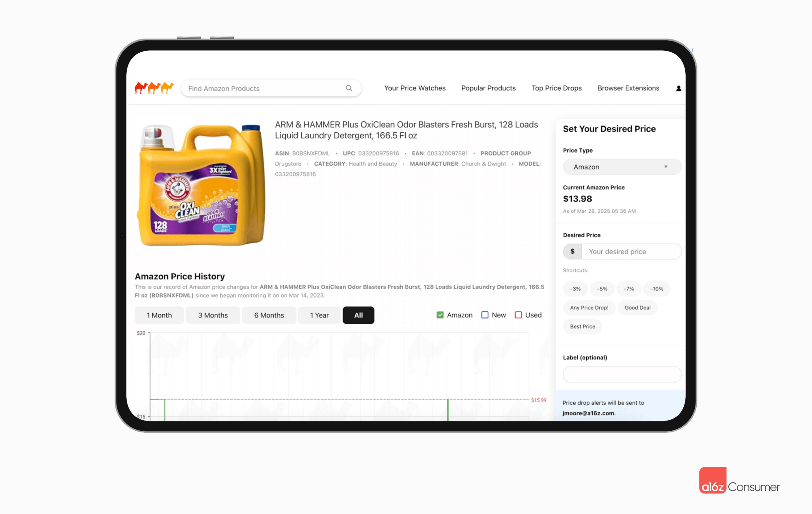812x514 pixels.
Task: Select the 6 Months range tab
Action: coord(269,315)
